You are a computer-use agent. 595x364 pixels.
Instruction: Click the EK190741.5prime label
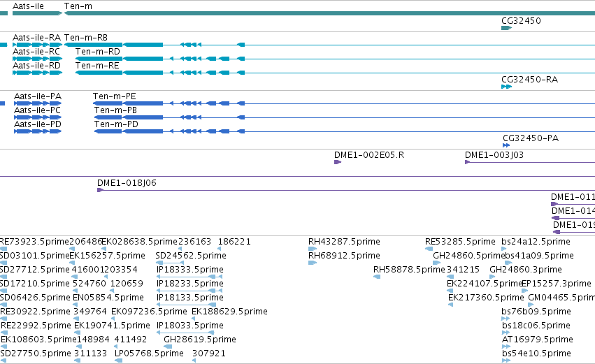113,326
